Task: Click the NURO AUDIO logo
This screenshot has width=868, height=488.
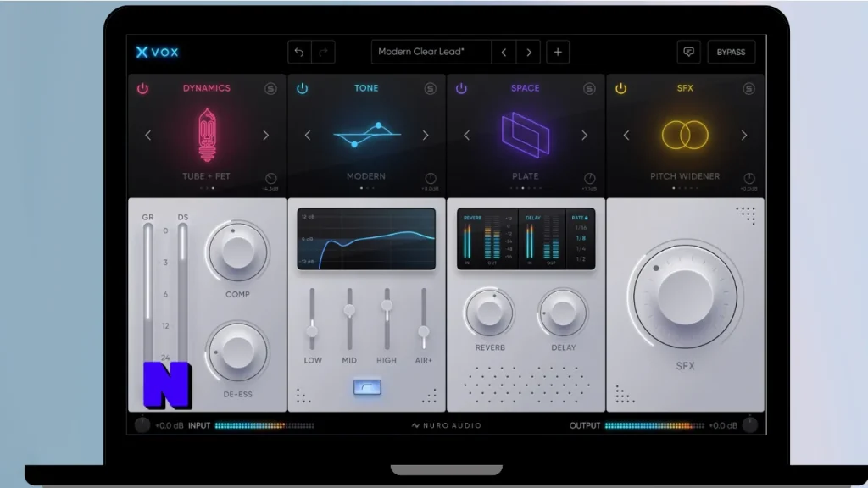Action: pyautogui.click(x=446, y=425)
